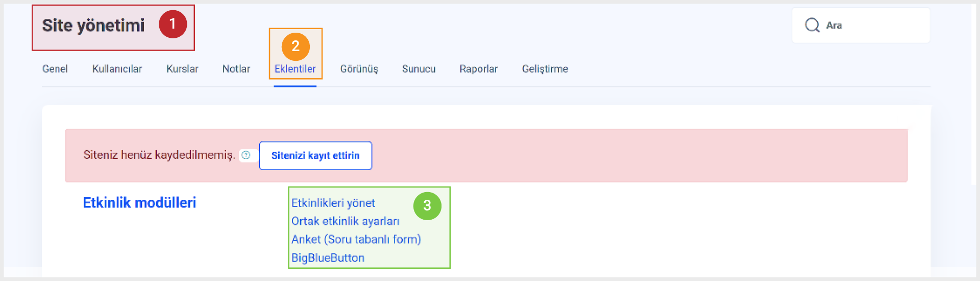This screenshot has width=980, height=281.
Task: Open the Genel tab
Action: point(55,69)
